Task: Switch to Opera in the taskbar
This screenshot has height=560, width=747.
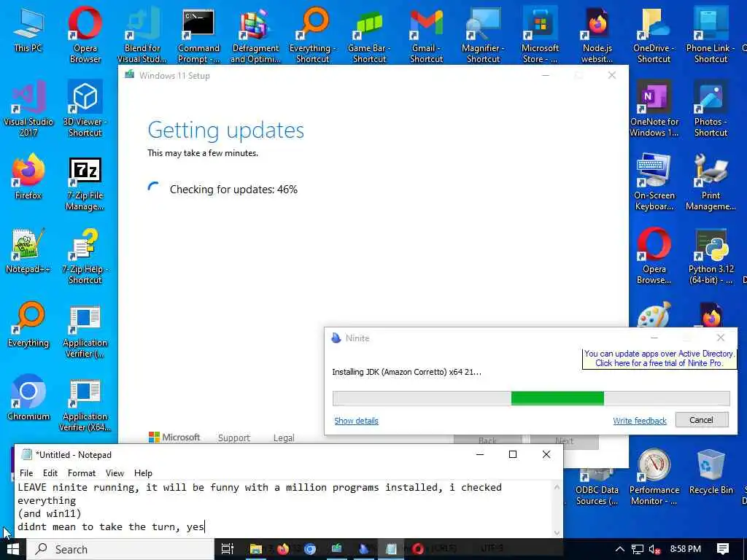Action: [418, 549]
